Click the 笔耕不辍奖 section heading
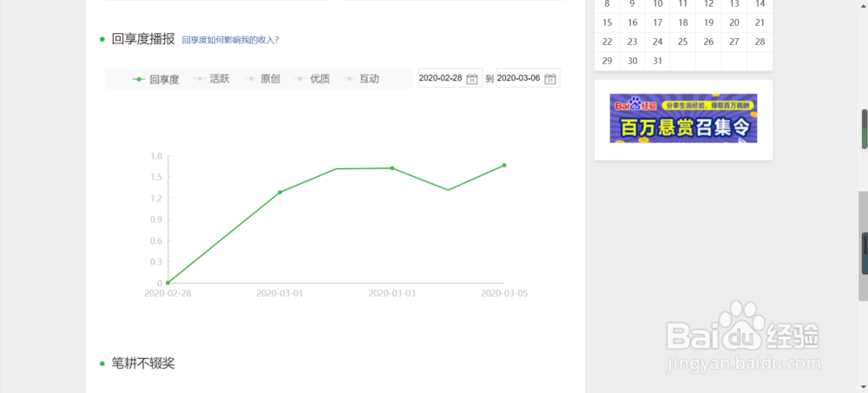The width and height of the screenshot is (868, 393). [143, 364]
